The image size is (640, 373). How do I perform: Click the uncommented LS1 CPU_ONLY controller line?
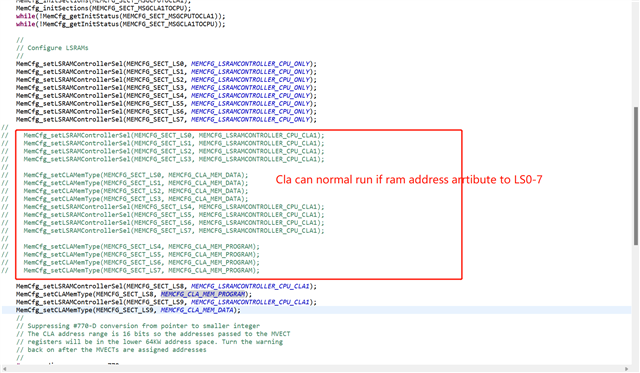click(x=166, y=72)
